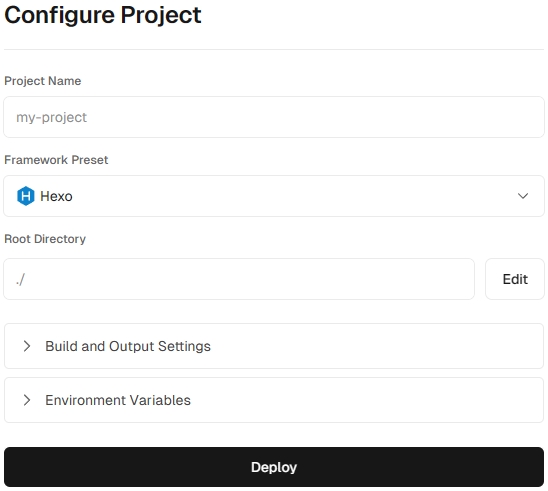Click the arrow beside Build and Output Settings
548x491 pixels.
point(27,346)
